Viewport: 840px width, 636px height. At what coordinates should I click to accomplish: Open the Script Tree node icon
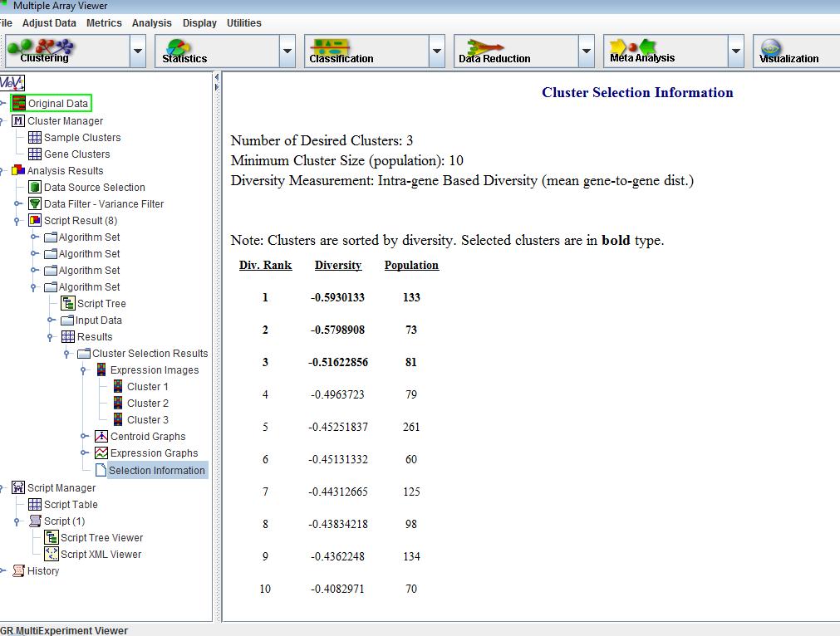68,304
